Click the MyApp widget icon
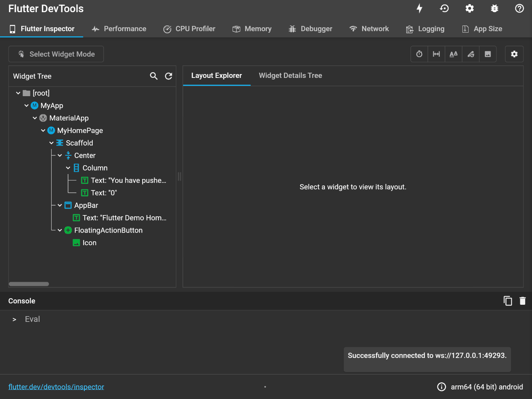Viewport: 532px width, 399px height. (35, 105)
